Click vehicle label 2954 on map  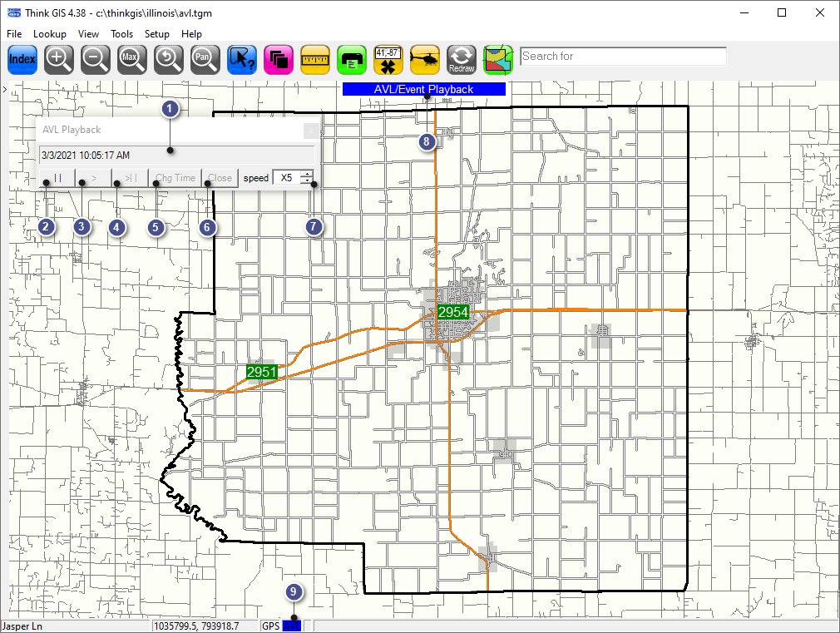tap(452, 312)
